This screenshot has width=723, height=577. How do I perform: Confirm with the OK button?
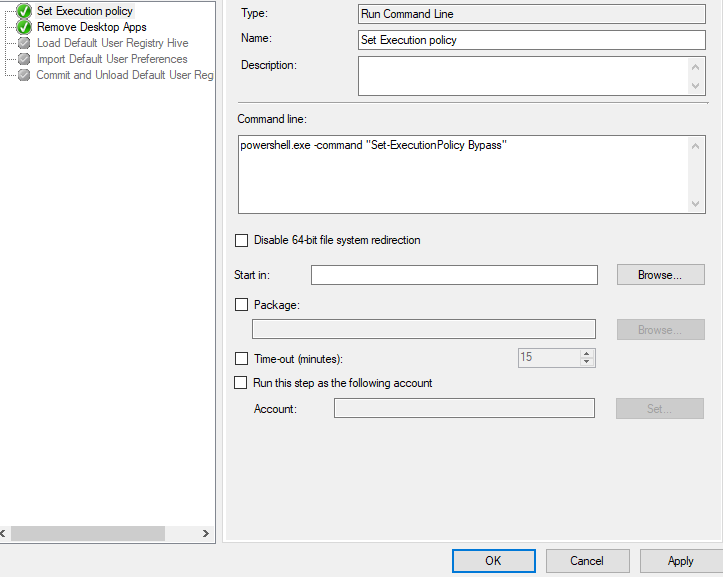pyautogui.click(x=493, y=561)
